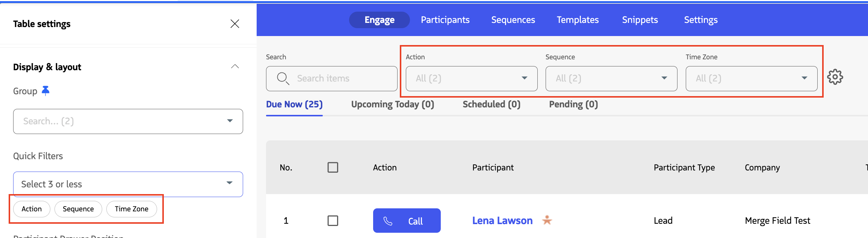Image resolution: width=868 pixels, height=238 pixels.
Task: Open table settings gear icon
Action: 835,77
